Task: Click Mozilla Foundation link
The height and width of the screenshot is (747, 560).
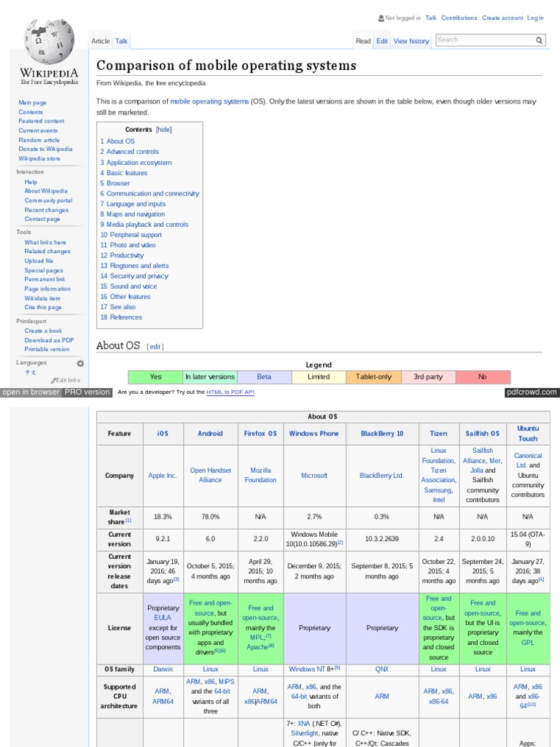Action: click(x=260, y=476)
